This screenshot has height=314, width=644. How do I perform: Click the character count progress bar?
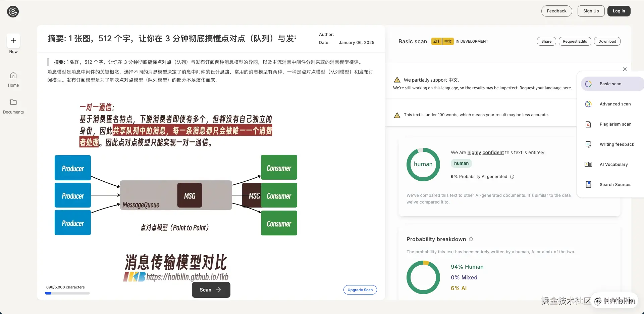(67, 293)
